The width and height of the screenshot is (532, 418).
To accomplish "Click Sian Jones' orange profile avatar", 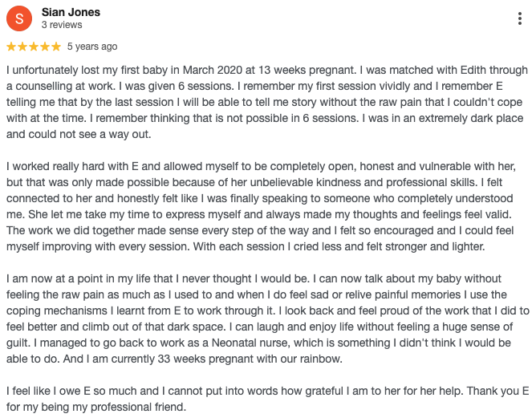I will pyautogui.click(x=18, y=18).
